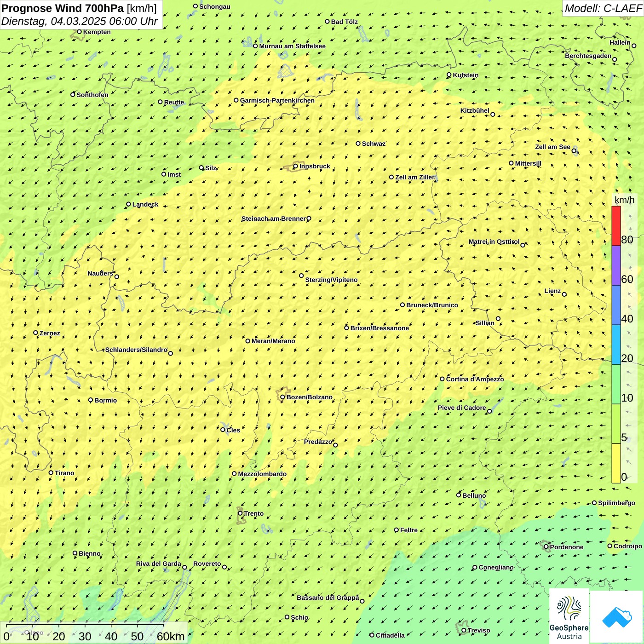Image resolution: width=644 pixels, height=644 pixels.
Task: Click the 'Garmisch-Partenkirchen' label
Action: tap(277, 100)
